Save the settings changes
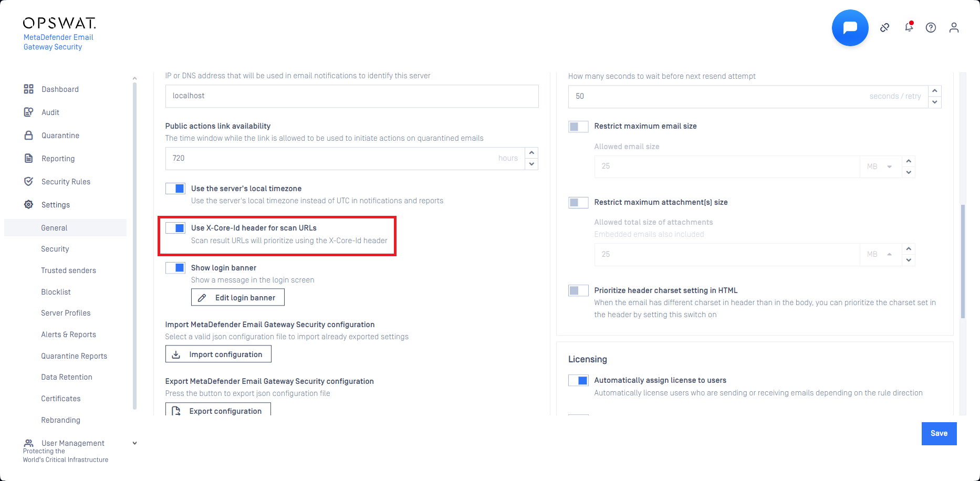 pos(939,433)
